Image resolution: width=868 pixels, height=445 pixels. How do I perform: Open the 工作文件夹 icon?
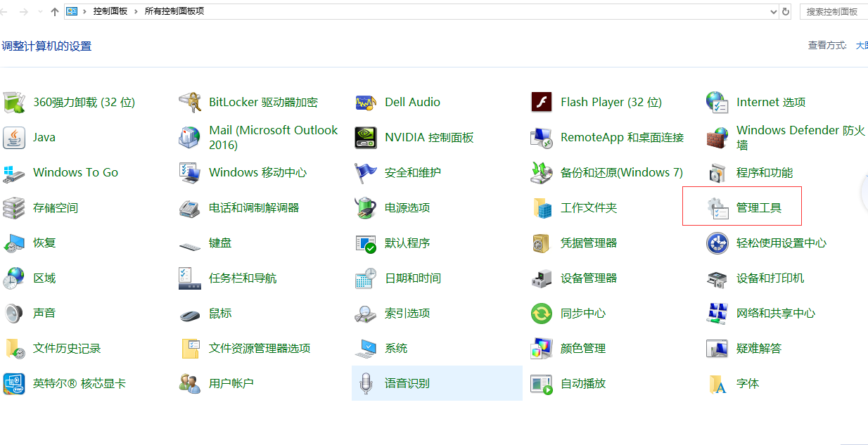(x=542, y=207)
